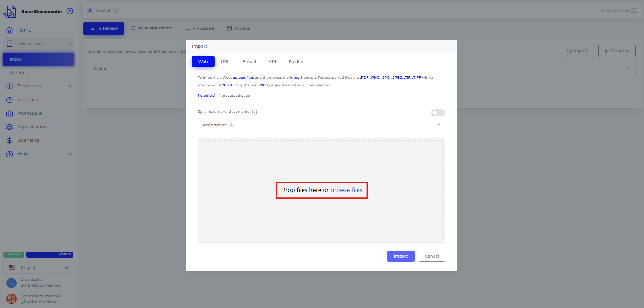The image size is (644, 308).
Task: Expand the Help menu in sidebar
Action: tap(70, 154)
